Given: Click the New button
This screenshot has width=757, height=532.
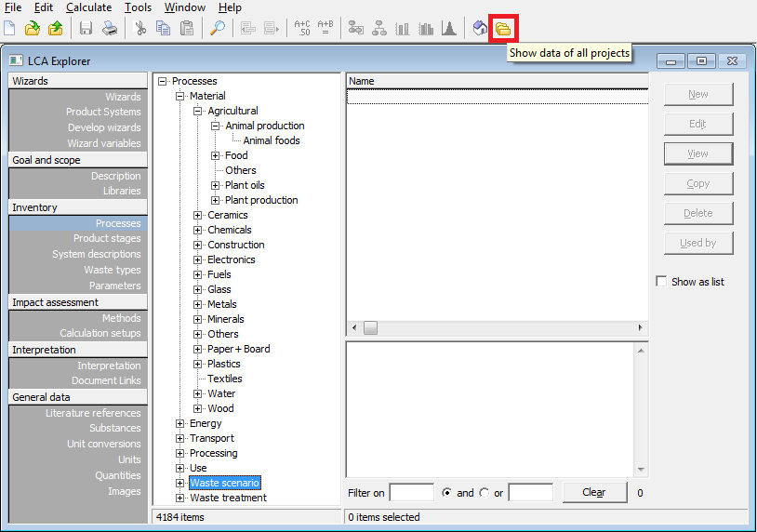Looking at the screenshot, I should pyautogui.click(x=698, y=94).
